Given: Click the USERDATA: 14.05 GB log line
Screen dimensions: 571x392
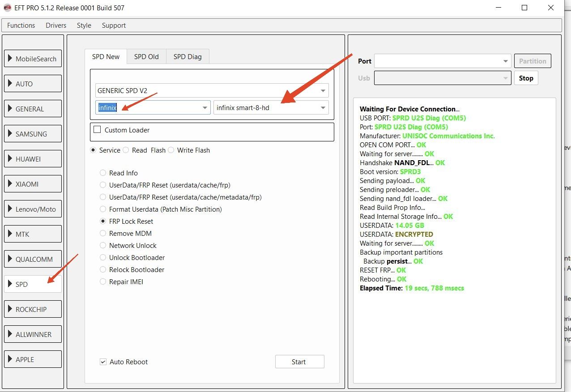Looking at the screenshot, I should click(x=392, y=226).
